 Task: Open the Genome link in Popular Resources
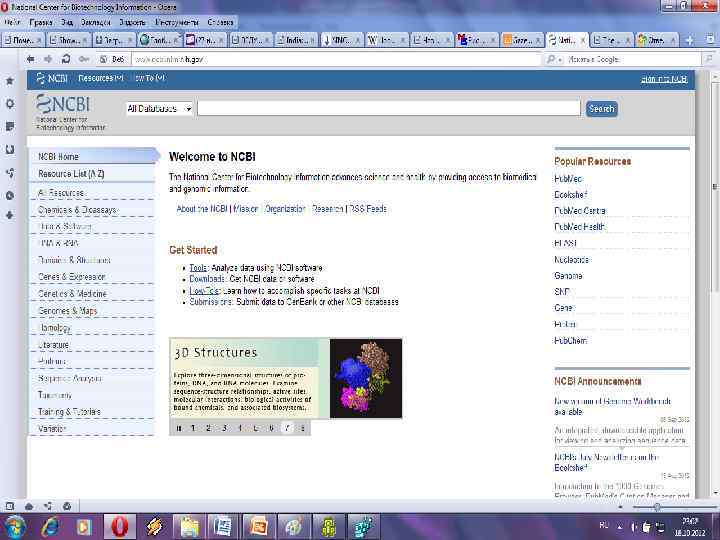pyautogui.click(x=568, y=276)
